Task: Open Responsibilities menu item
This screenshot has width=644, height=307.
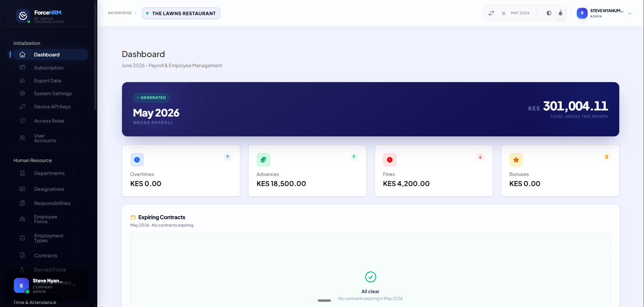Action: (x=51, y=203)
